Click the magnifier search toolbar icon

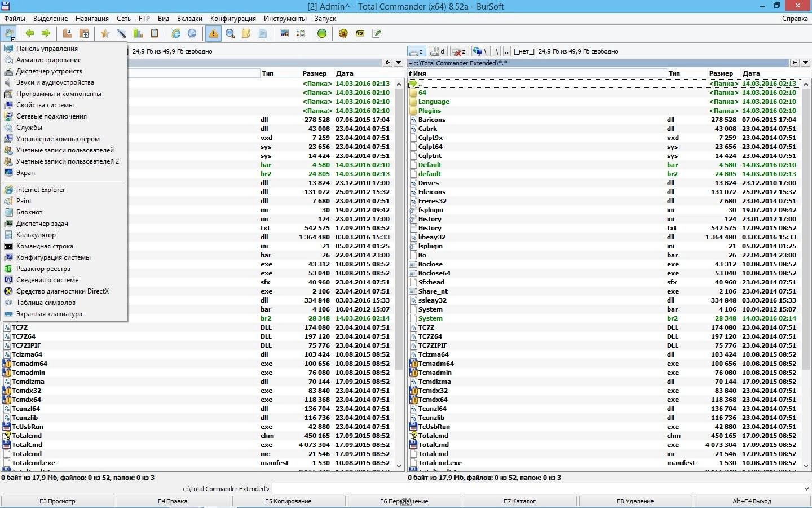coord(230,33)
